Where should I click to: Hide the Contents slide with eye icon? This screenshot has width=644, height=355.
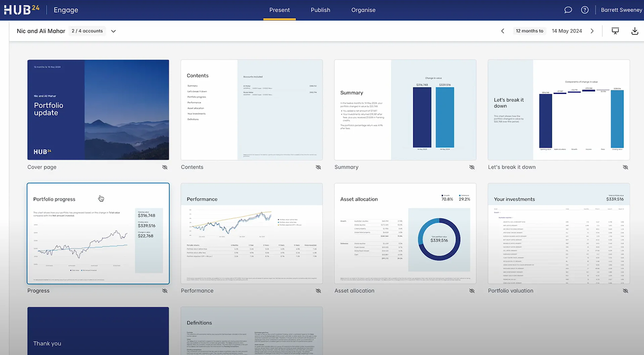point(318,167)
